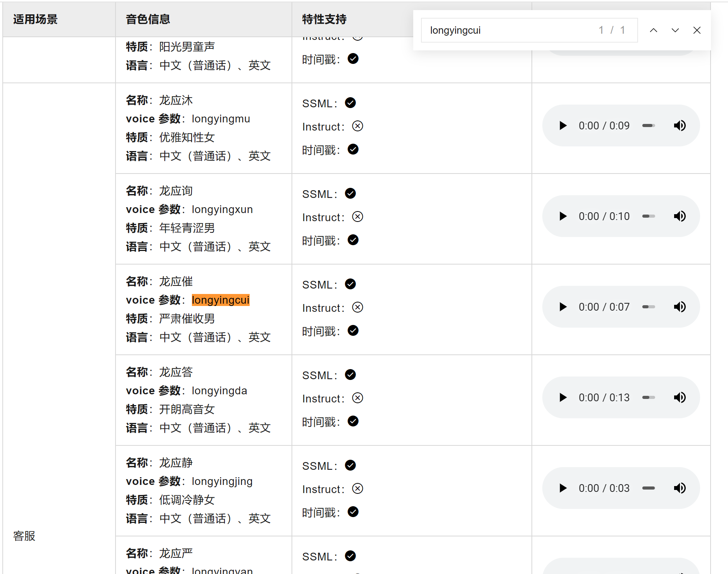Click the voice name 龙应沐
The image size is (728, 574).
(176, 100)
